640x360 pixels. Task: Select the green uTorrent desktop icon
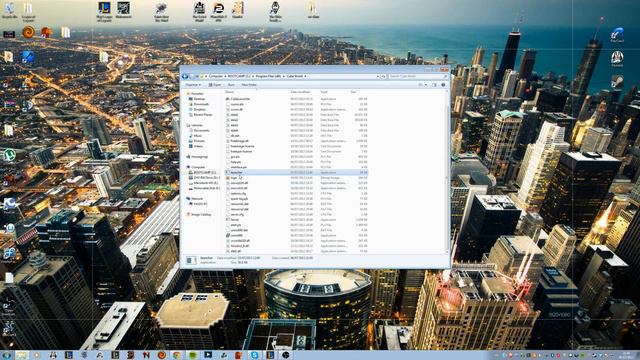click(x=9, y=155)
